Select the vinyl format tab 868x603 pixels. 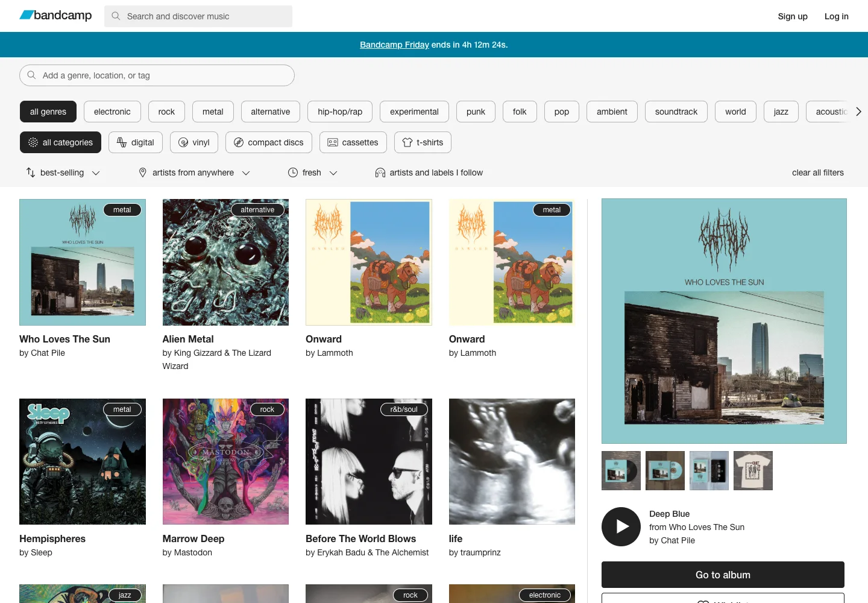(194, 142)
